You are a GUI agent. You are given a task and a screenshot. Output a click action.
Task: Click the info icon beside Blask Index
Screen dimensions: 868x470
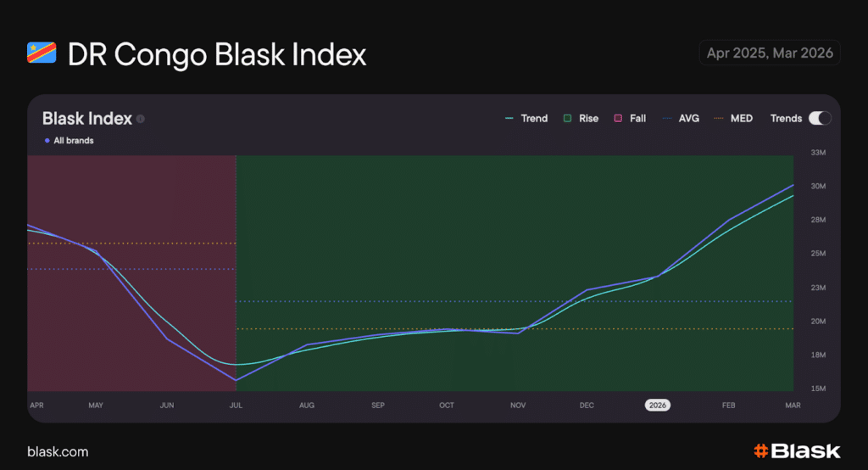[x=141, y=119]
